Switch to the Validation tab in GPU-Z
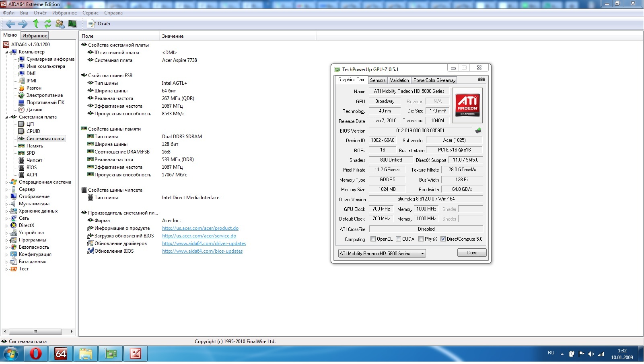This screenshot has height=364, width=644. [x=399, y=80]
